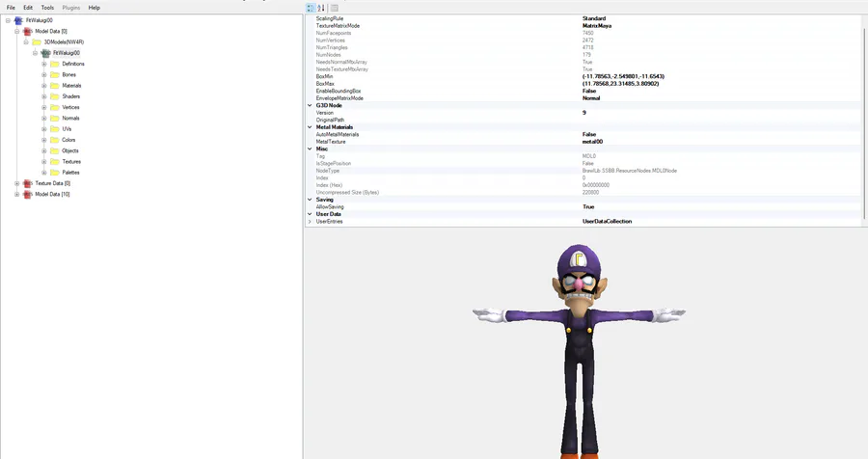
Task: Expand the Colors folder
Action: pos(44,140)
